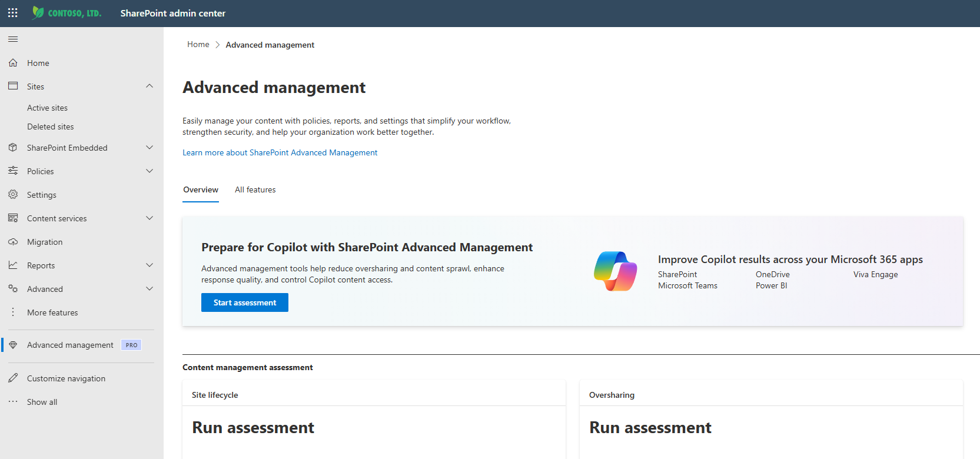Collapse the Sites section chevron
This screenshot has width=980, height=459.
click(150, 87)
